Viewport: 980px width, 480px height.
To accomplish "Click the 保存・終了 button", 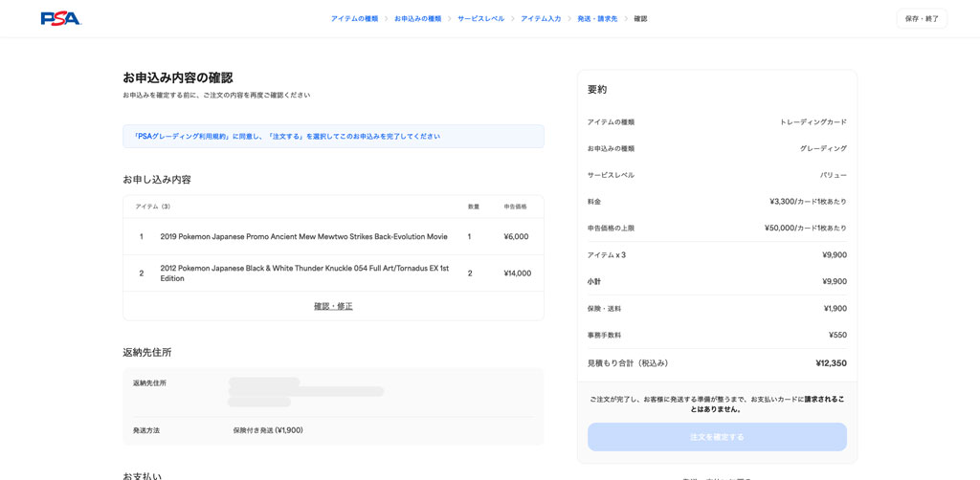I will (x=922, y=19).
